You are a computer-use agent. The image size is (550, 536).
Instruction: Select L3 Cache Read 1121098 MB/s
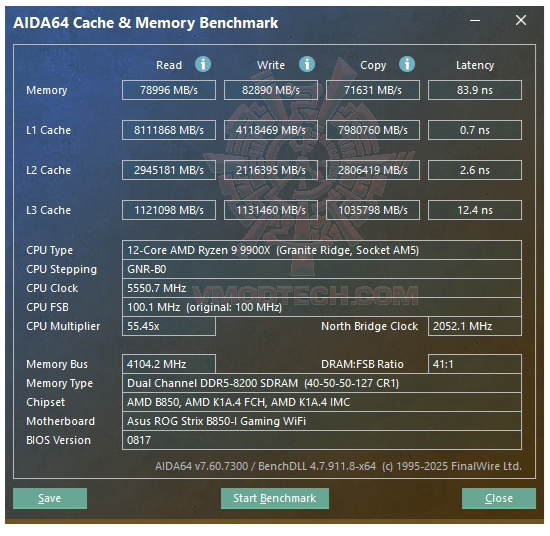pyautogui.click(x=169, y=210)
